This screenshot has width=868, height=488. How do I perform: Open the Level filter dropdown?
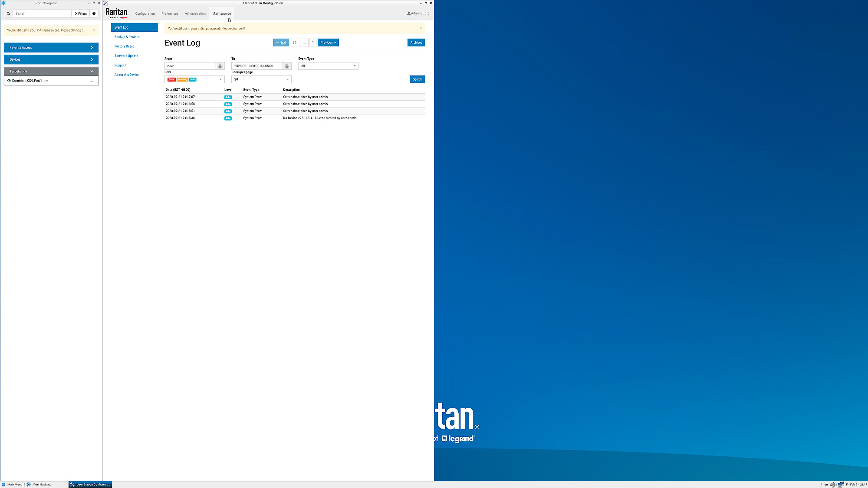click(195, 79)
